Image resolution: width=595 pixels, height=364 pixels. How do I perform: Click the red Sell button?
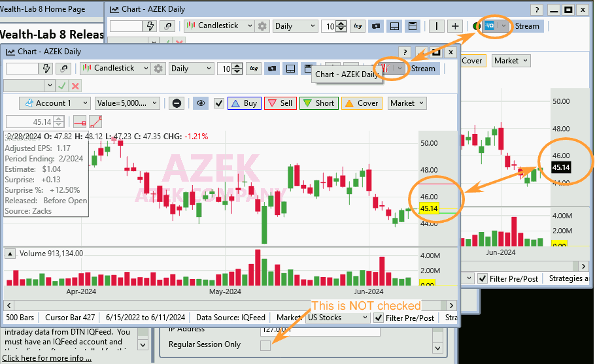pyautogui.click(x=280, y=103)
